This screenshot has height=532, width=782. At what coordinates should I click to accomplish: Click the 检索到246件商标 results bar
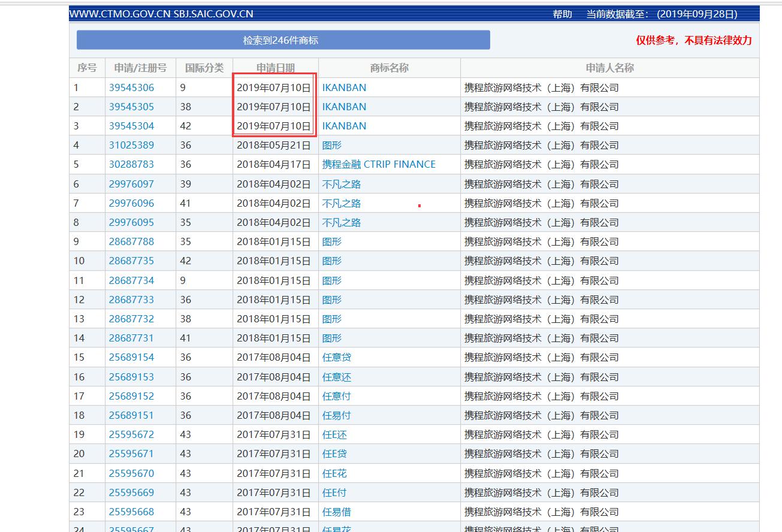pyautogui.click(x=283, y=40)
